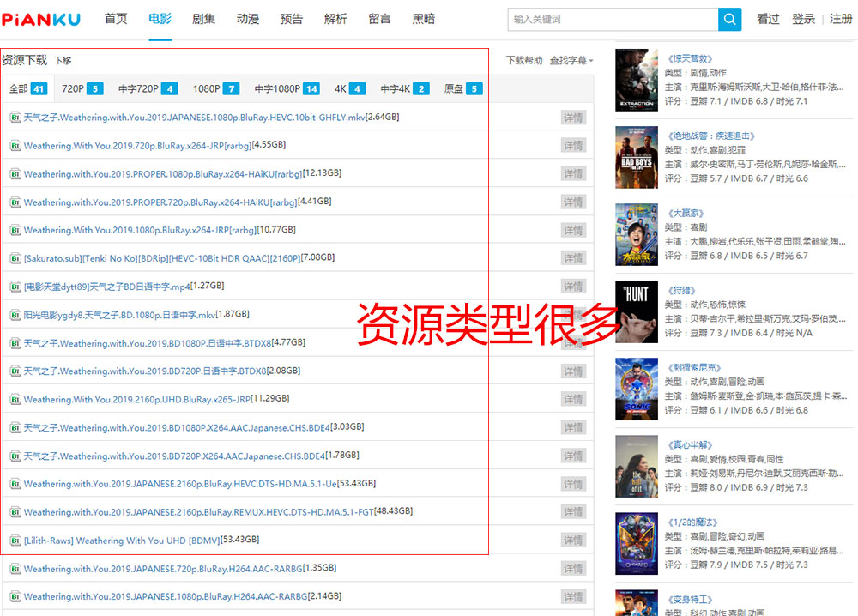Screen dimensions: 858x616
Task: Click BT icon beside PROPER 720p HAiKU torrent
Action: tap(15, 202)
